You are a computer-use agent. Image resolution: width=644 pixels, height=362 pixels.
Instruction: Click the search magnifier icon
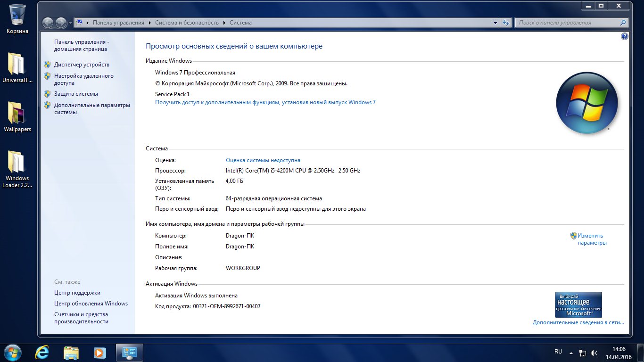[623, 23]
